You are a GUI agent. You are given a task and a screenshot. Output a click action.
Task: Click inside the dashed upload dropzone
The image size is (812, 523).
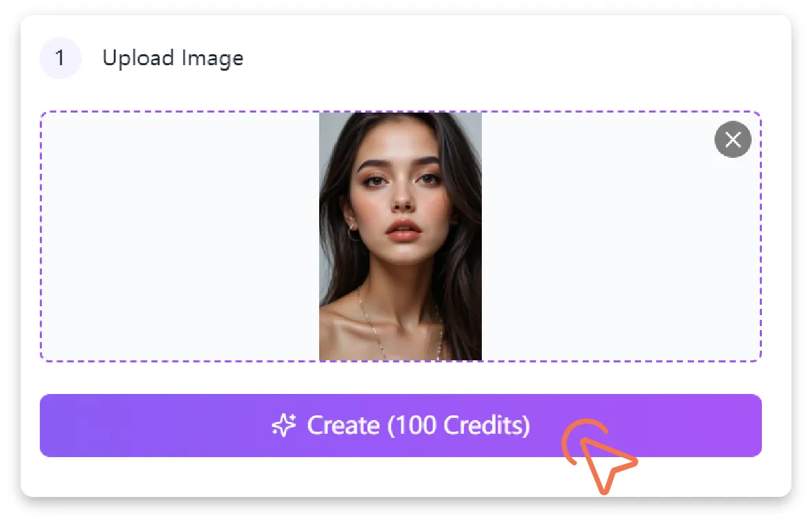172,235
